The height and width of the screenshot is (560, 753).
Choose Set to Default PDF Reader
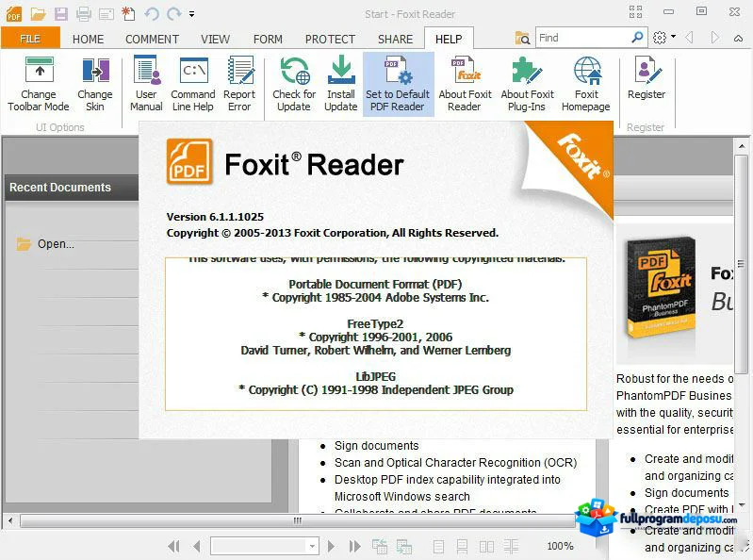(x=398, y=85)
